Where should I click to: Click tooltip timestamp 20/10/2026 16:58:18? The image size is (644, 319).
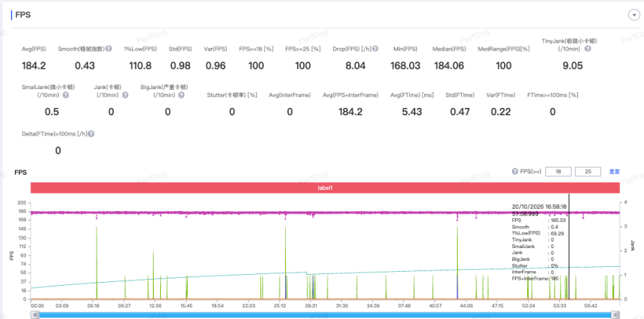click(540, 207)
